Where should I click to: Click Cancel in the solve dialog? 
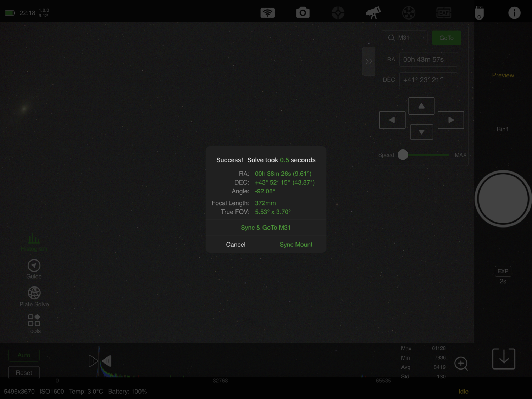[x=235, y=245]
